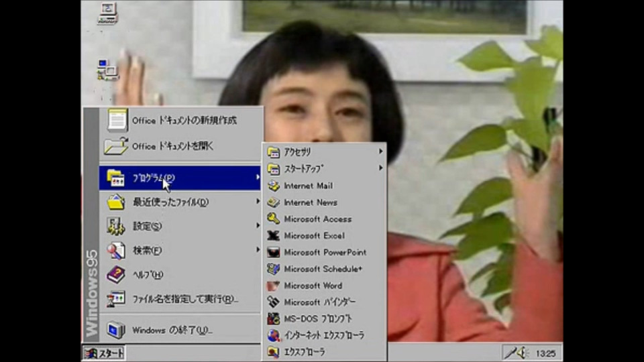Click the pen tray icon in taskbar
The image size is (644, 362).
click(x=511, y=353)
